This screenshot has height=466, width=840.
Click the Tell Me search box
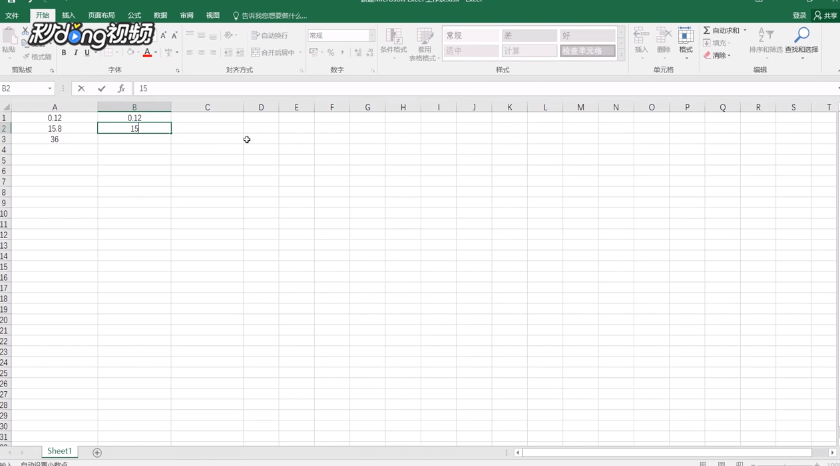pyautogui.click(x=270, y=16)
